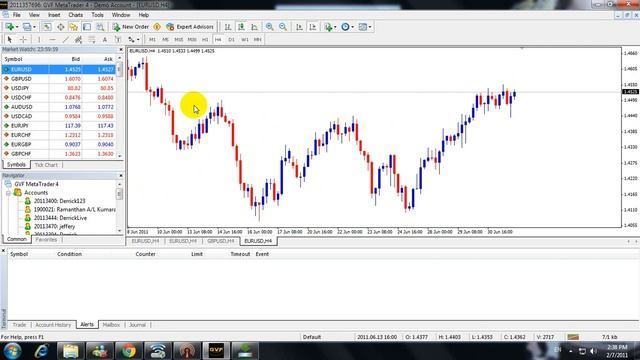Toggle chart shift from right border
This screenshot has width=640, height=360.
coord(313,27)
